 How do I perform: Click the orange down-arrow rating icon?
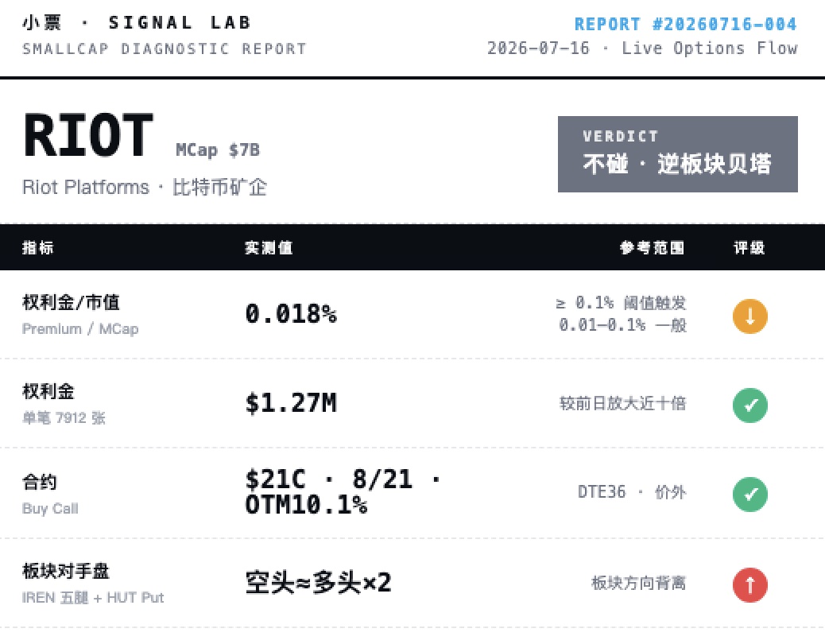point(749,316)
